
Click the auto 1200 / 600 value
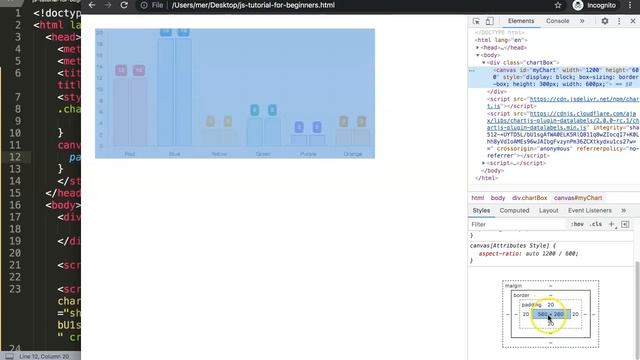click(x=552, y=254)
